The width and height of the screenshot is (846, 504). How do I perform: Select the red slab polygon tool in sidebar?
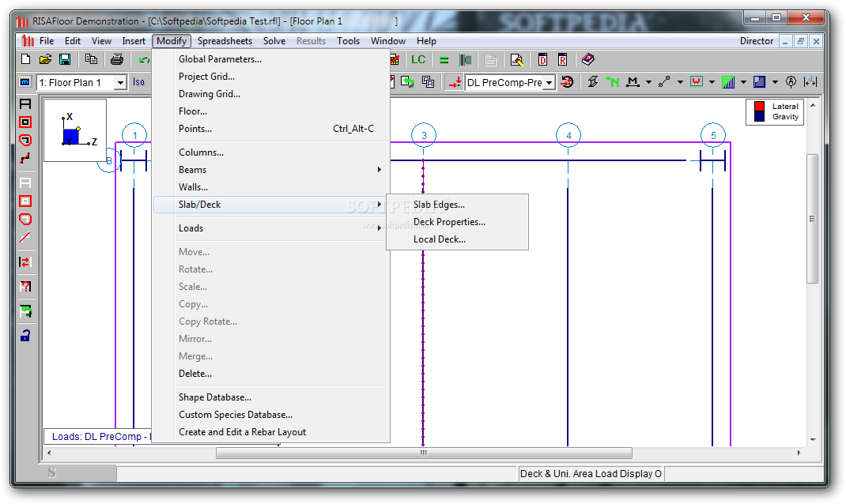point(25,140)
